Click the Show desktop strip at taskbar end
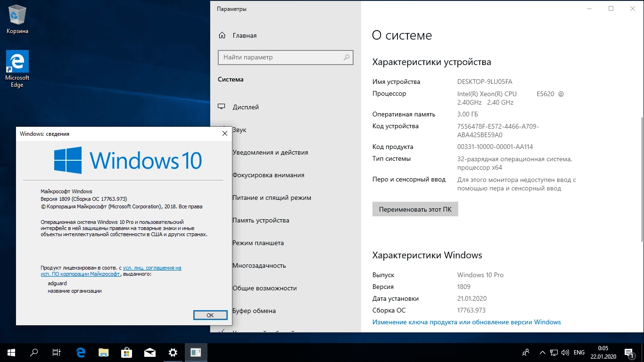Screen dimensions: 644x362 pyautogui.click(x=643, y=353)
